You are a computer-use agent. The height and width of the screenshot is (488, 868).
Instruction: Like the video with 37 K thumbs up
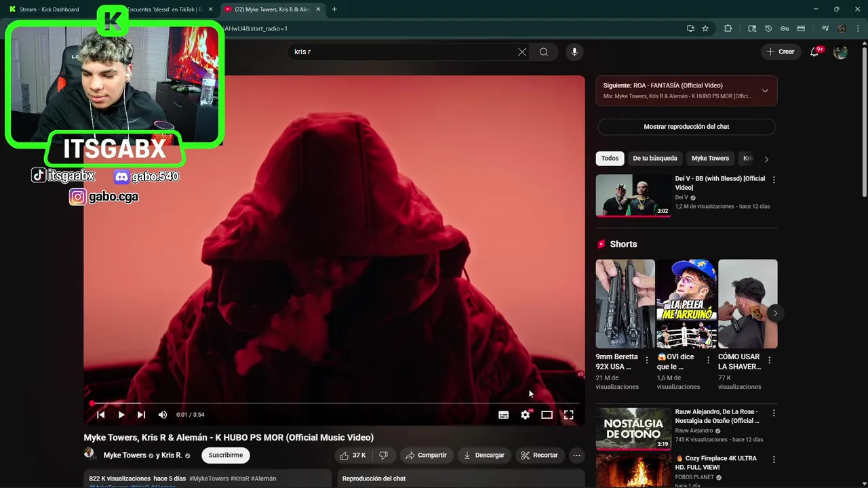click(353, 455)
